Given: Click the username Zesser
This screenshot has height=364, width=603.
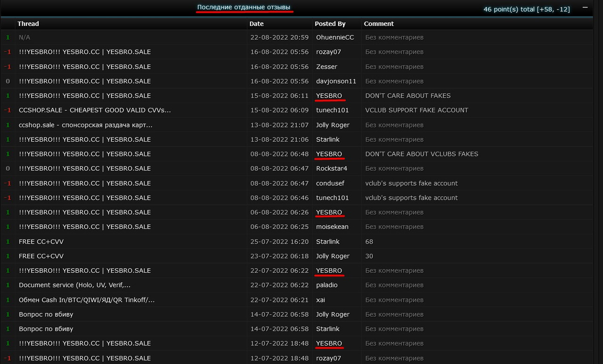Looking at the screenshot, I should point(326,66).
